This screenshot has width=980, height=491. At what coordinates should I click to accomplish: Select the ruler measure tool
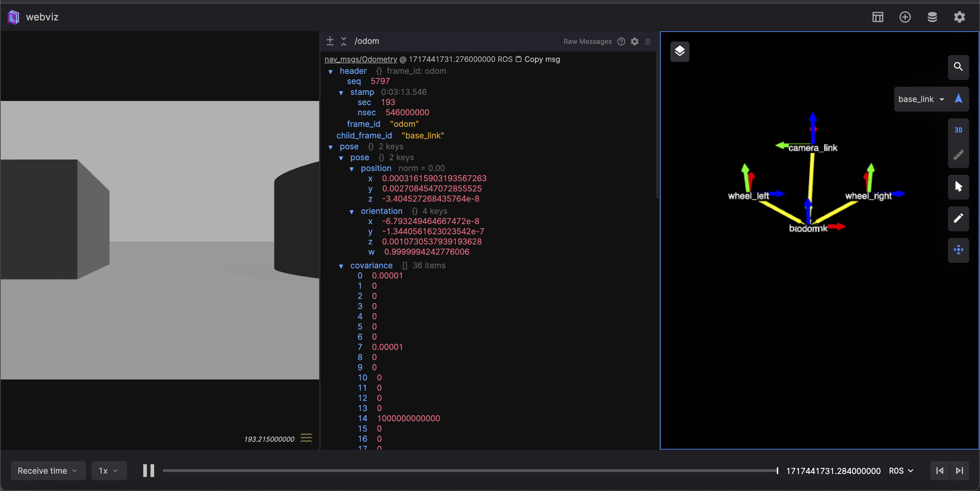point(958,155)
